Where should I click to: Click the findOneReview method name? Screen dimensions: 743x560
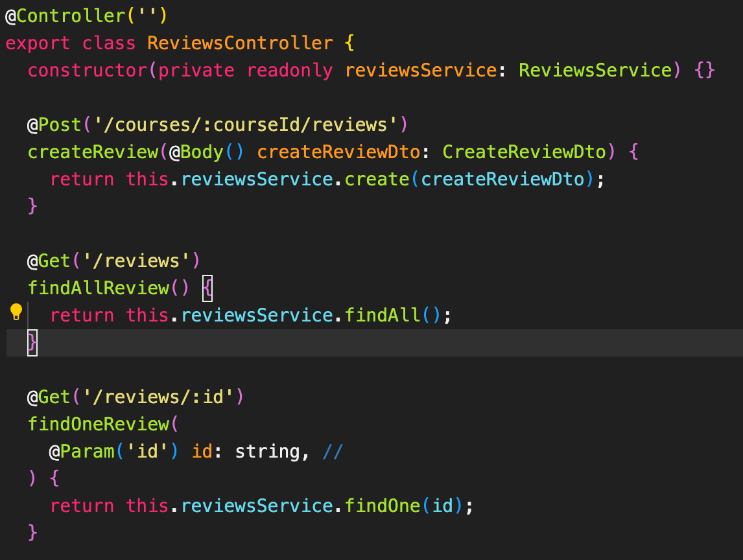[x=99, y=424]
